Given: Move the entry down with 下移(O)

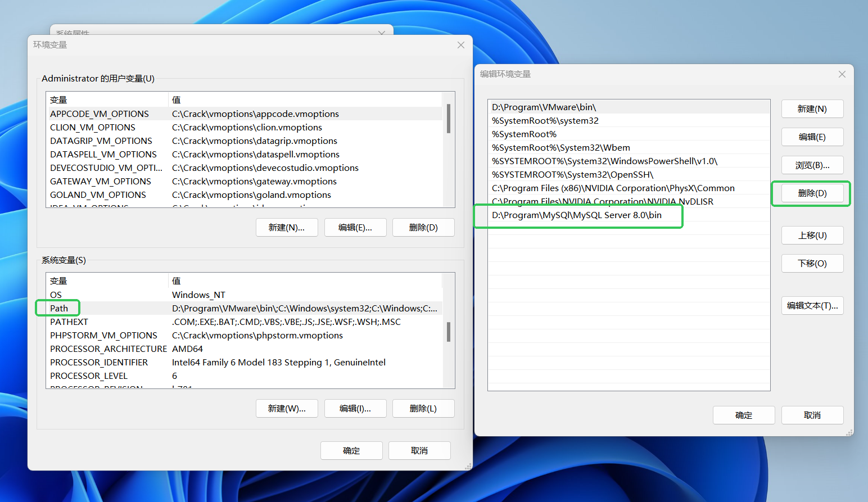Looking at the screenshot, I should point(812,264).
